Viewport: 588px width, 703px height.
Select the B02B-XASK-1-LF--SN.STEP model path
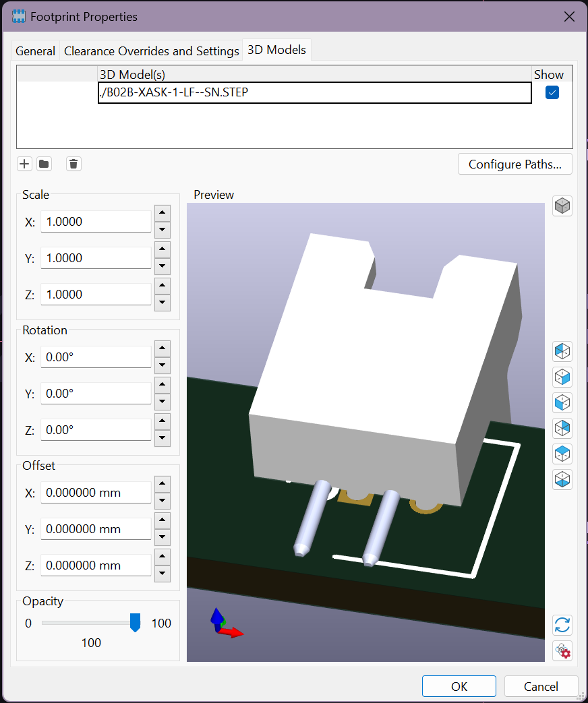(x=314, y=93)
